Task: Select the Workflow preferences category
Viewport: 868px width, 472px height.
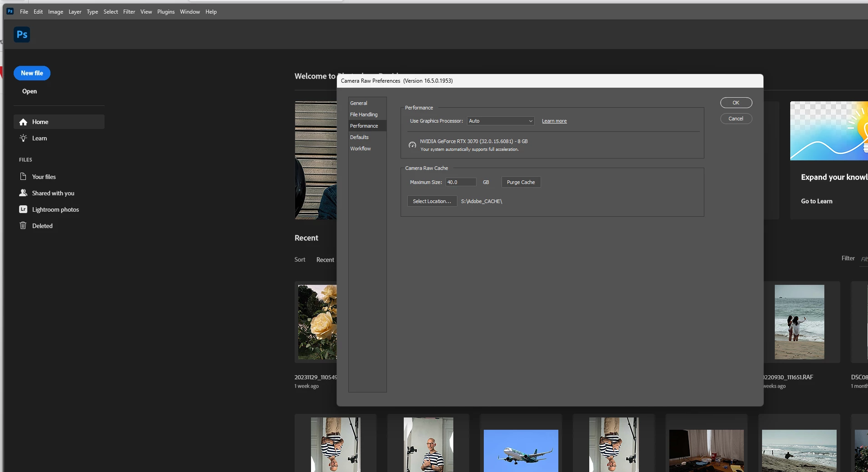Action: click(367, 149)
